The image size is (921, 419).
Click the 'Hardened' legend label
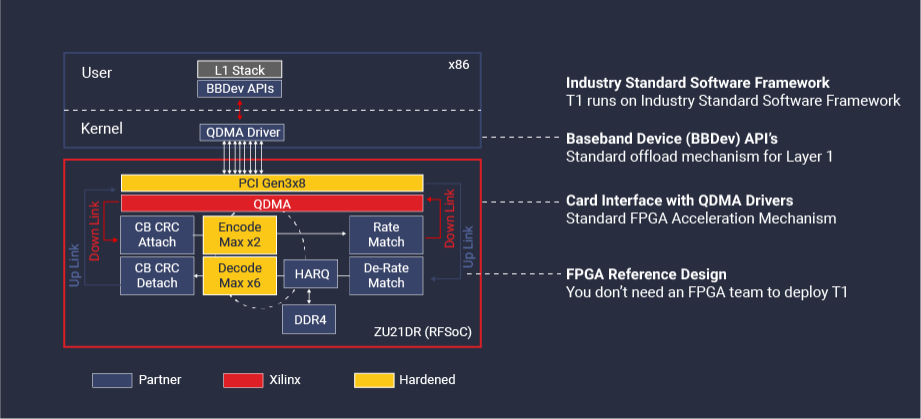click(427, 380)
